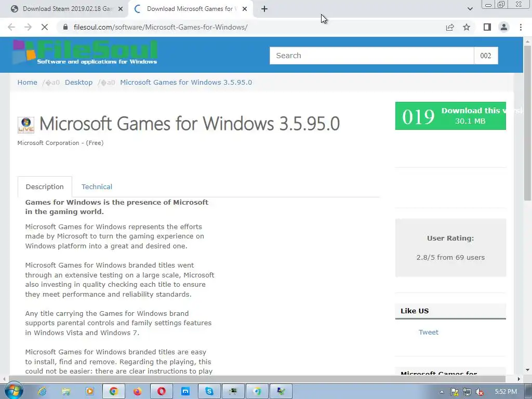
Task: Bookmark this page with the star icon
Action: [x=467, y=27]
